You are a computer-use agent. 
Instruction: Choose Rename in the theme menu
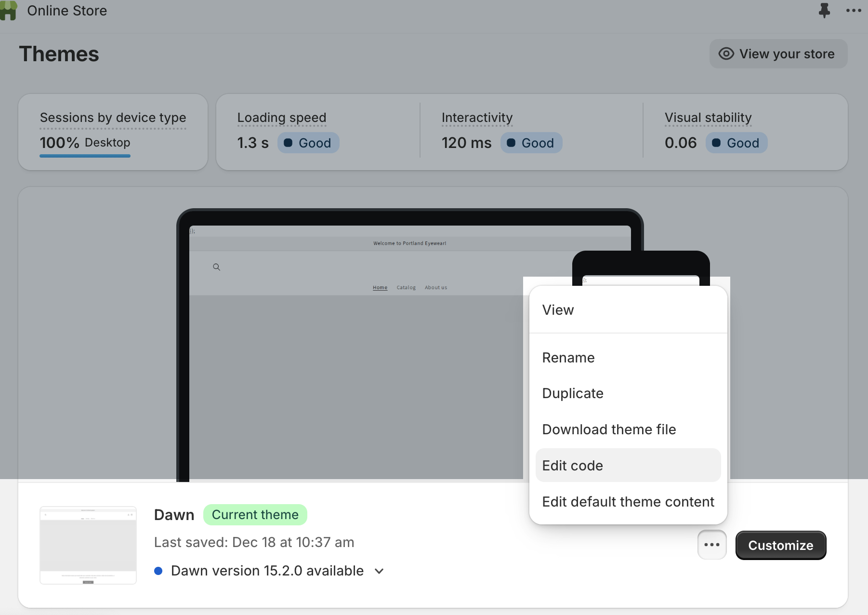[568, 358]
